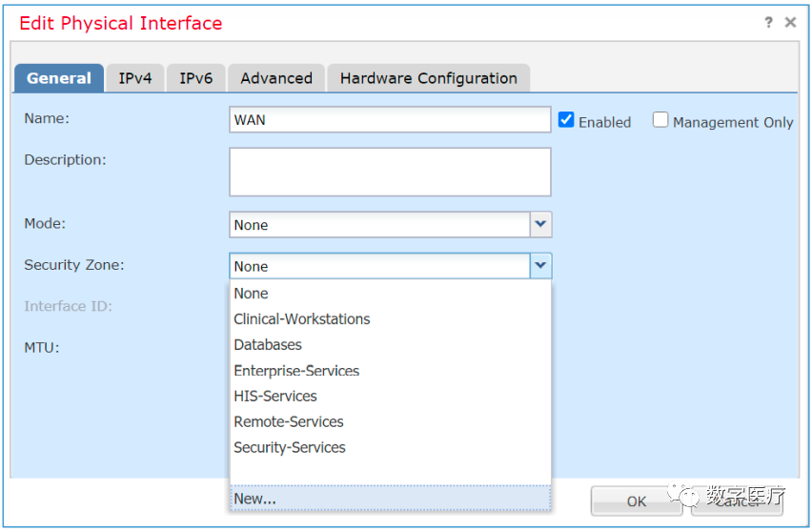Collapse the Security Zone dropdown arrow
Viewport: 812px width, 531px height.
(540, 266)
